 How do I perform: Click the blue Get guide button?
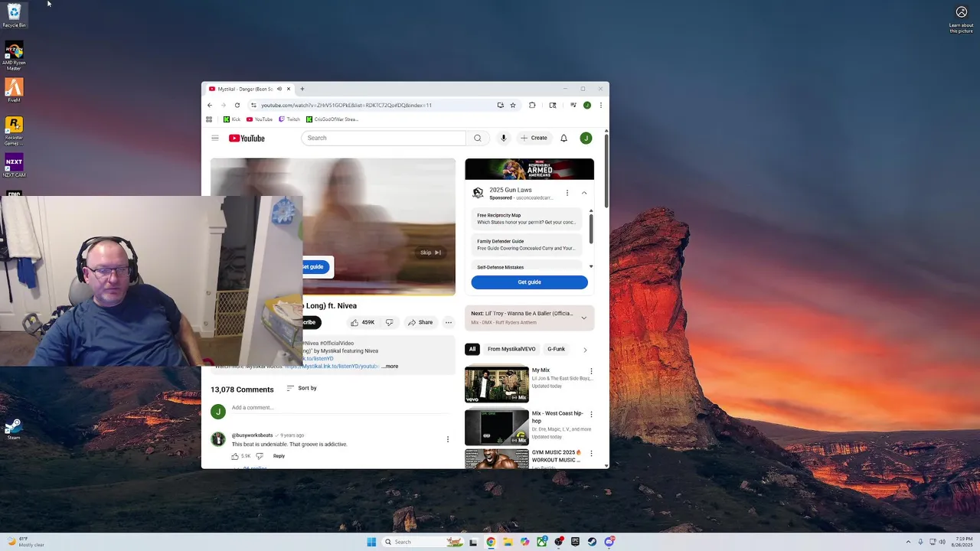point(529,282)
